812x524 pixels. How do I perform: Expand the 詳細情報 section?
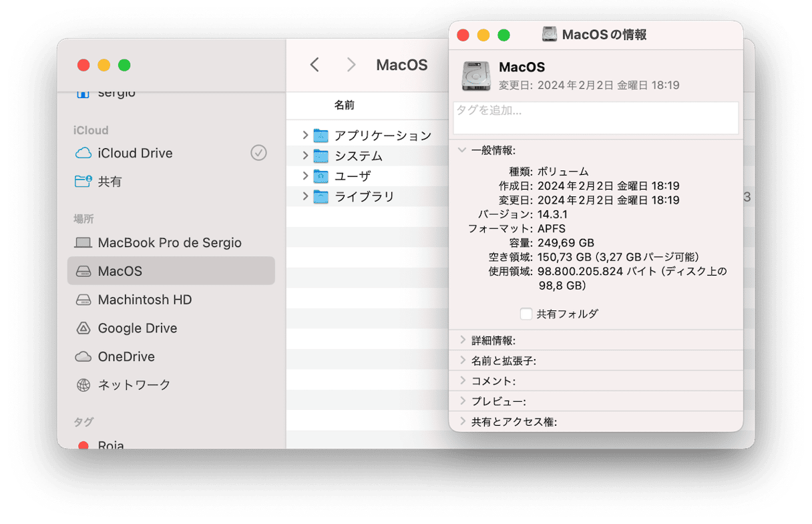[462, 340]
